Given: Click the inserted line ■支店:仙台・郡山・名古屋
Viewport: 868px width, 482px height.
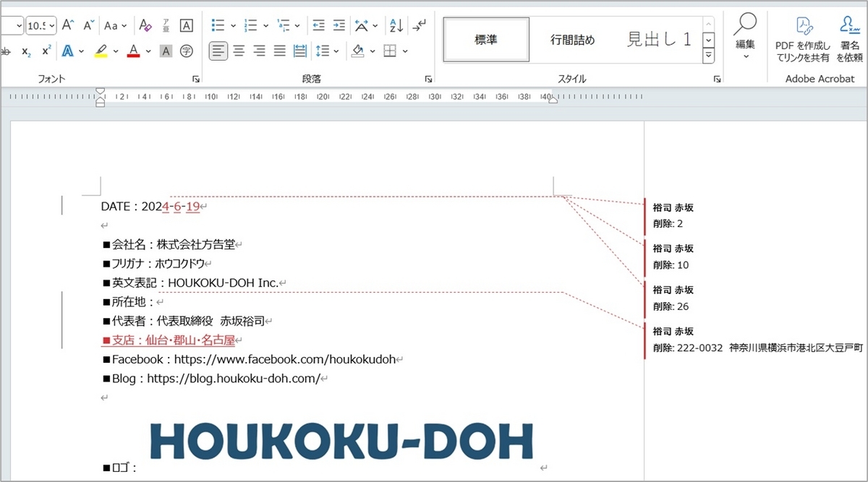Looking at the screenshot, I should (x=169, y=340).
